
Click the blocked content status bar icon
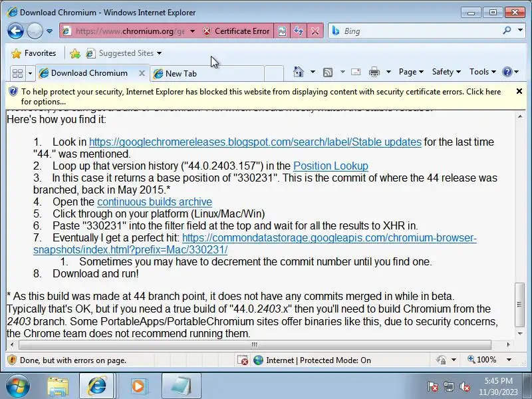[243, 360]
